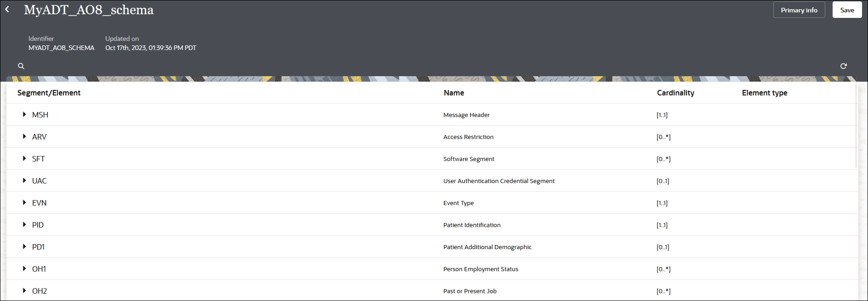Screen dimensions: 868x301
Task: Click the Software Segment name cell
Action: coord(469,159)
